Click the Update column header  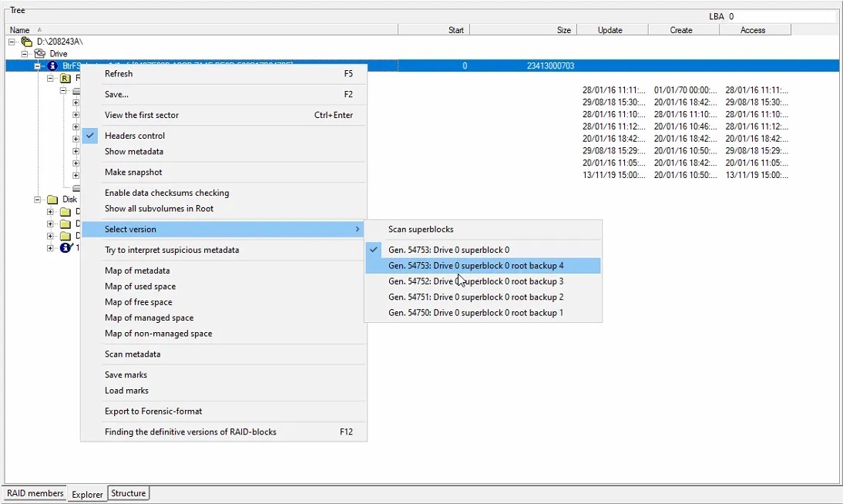coord(610,30)
